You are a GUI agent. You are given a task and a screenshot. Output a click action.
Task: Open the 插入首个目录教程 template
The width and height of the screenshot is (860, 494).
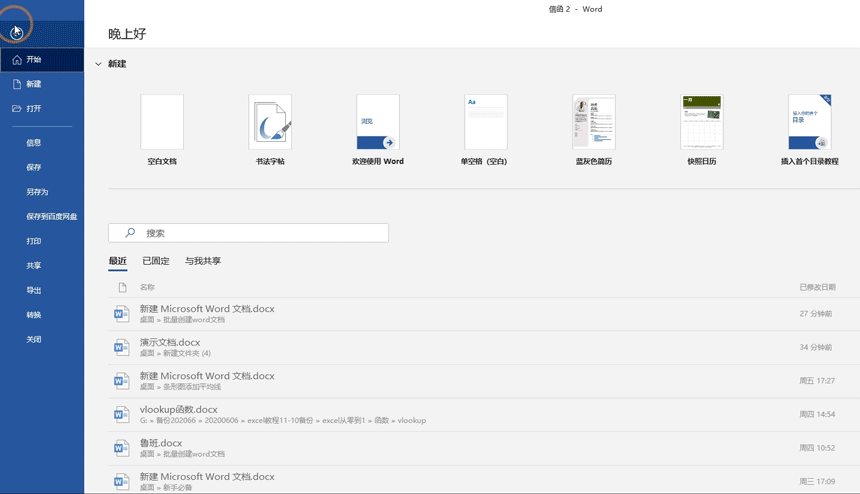coord(810,130)
